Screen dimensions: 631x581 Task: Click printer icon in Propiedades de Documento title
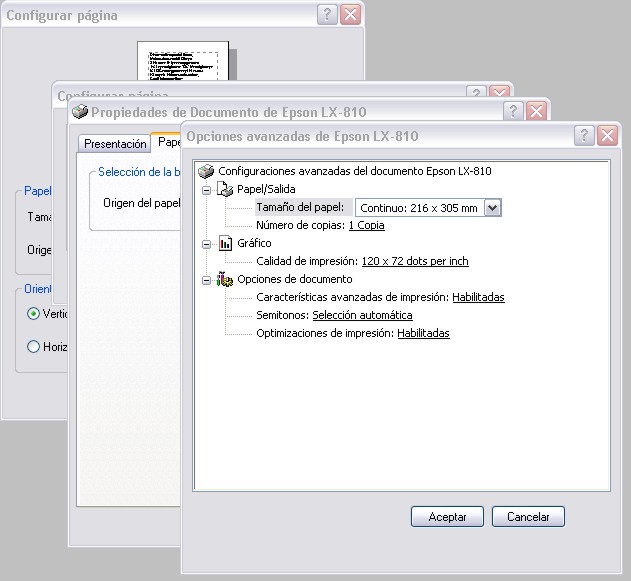point(80,111)
